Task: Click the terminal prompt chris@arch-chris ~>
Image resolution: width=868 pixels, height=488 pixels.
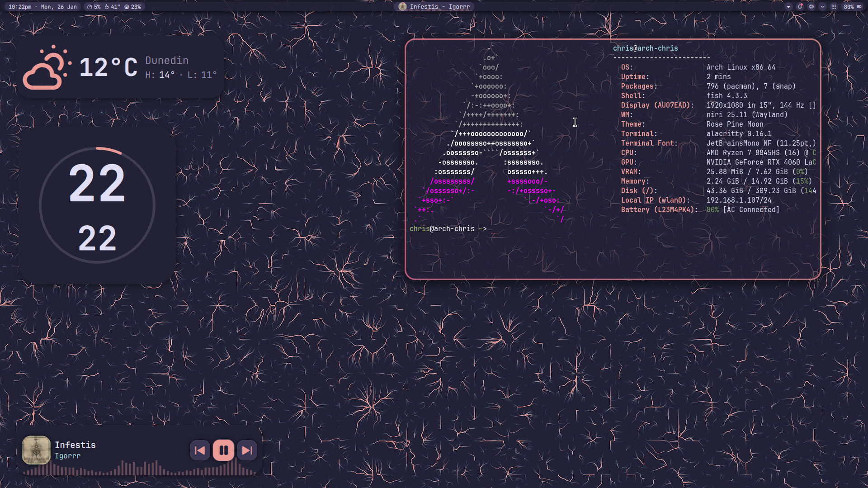Action: tap(448, 229)
